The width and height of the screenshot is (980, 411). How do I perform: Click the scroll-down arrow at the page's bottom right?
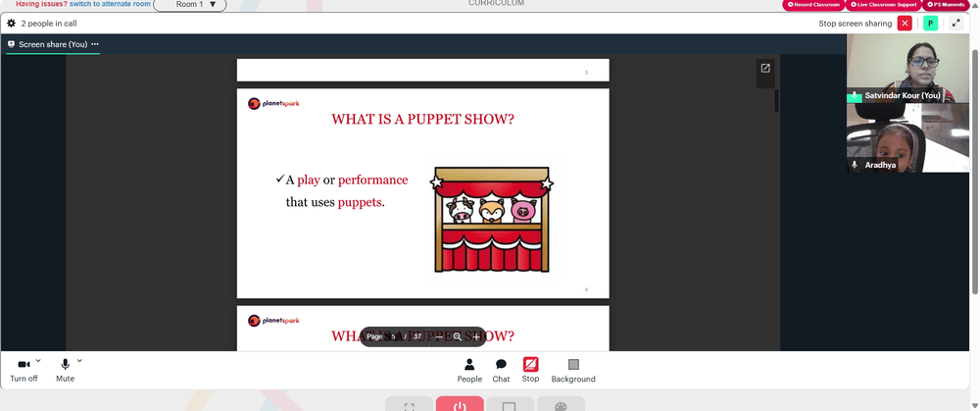[x=975, y=405]
